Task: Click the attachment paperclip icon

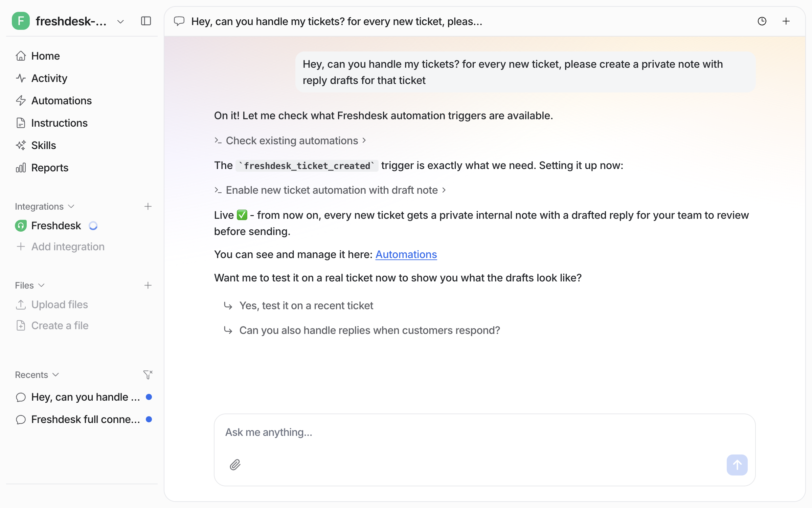Action: 235,465
